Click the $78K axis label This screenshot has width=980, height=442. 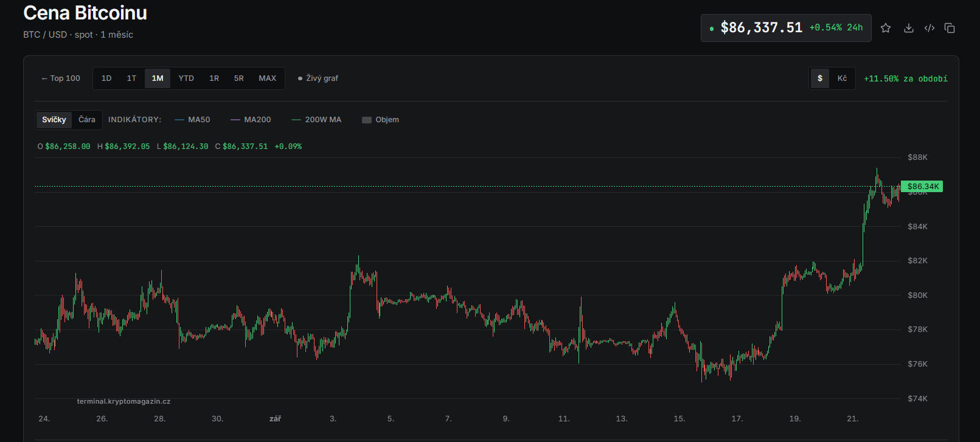(917, 330)
